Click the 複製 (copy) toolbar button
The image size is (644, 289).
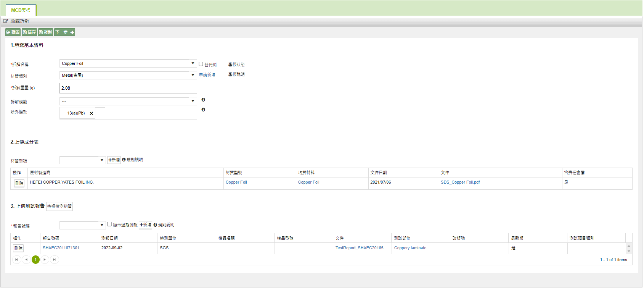[46, 32]
